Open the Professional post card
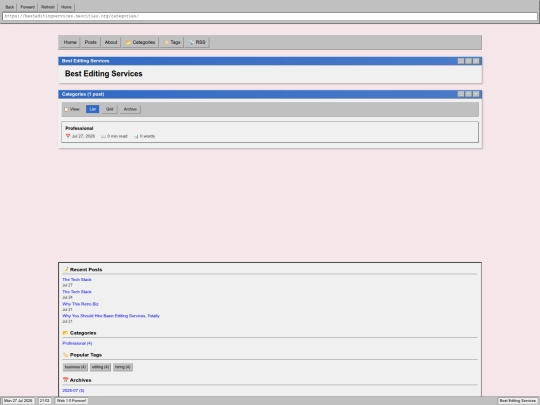 270,132
